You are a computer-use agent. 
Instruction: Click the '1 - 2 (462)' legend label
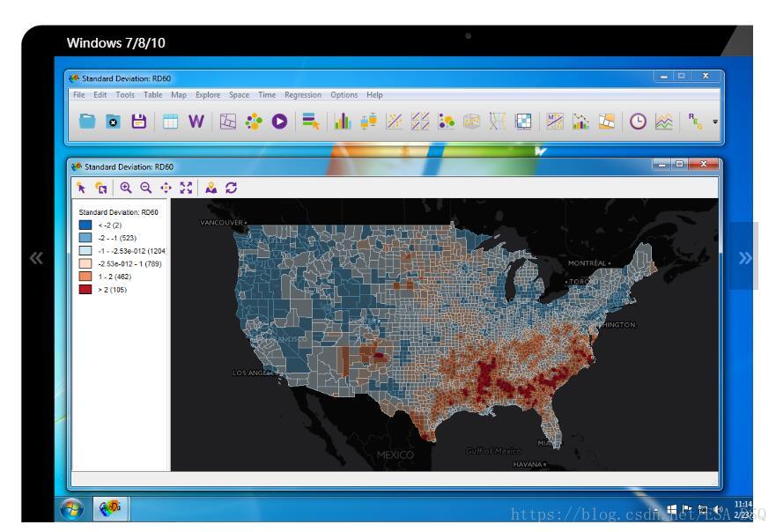pos(115,277)
